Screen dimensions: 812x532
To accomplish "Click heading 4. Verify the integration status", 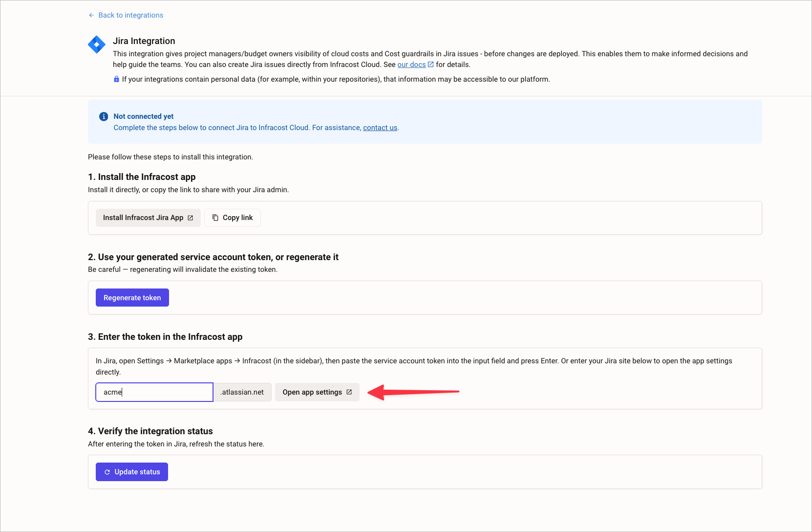I will click(150, 431).
